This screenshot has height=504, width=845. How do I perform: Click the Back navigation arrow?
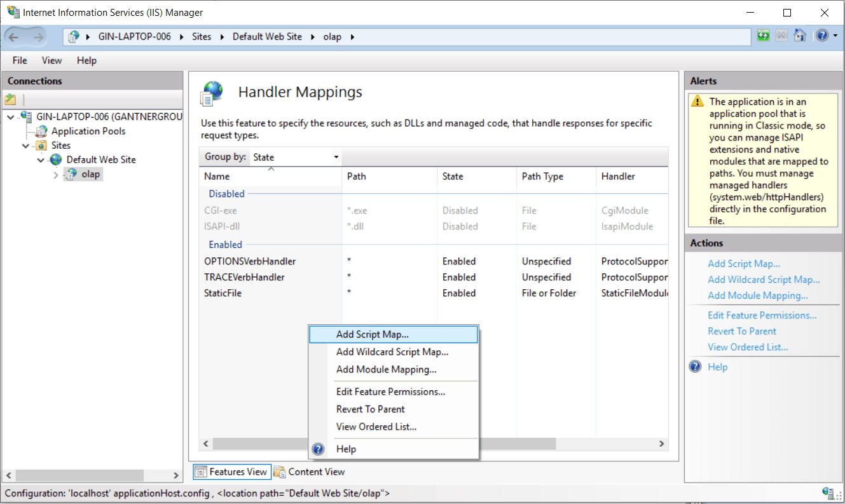click(x=13, y=37)
